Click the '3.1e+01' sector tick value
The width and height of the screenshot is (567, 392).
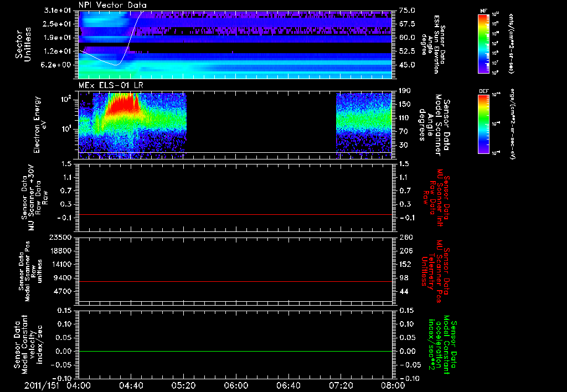(x=58, y=11)
